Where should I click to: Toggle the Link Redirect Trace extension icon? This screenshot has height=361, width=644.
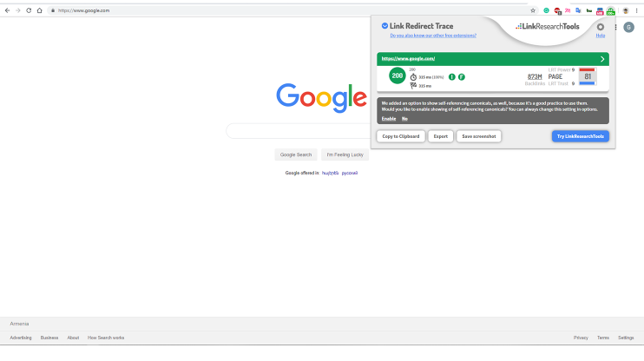[x=611, y=10]
